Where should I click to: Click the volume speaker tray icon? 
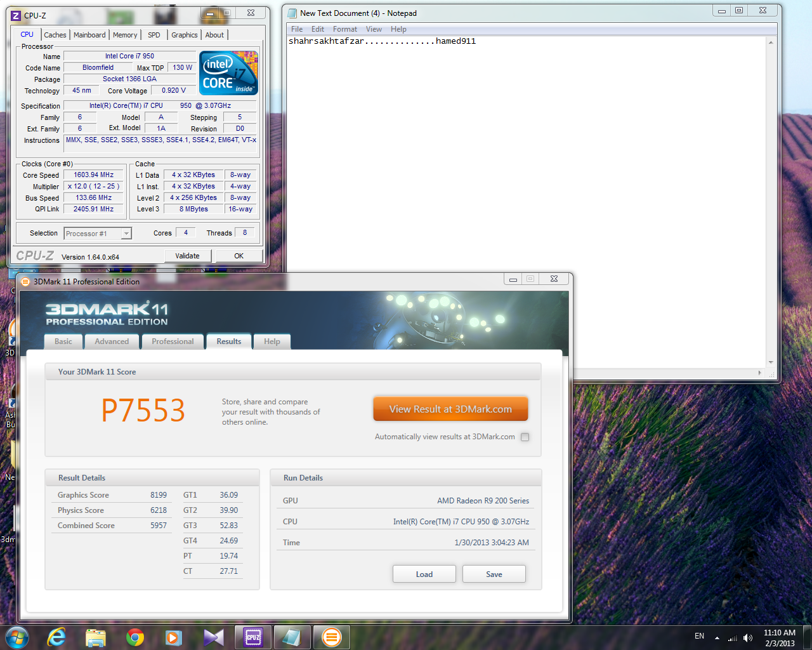tap(748, 637)
